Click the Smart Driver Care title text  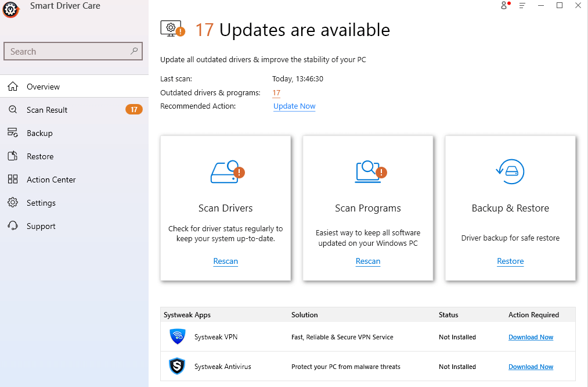[65, 6]
